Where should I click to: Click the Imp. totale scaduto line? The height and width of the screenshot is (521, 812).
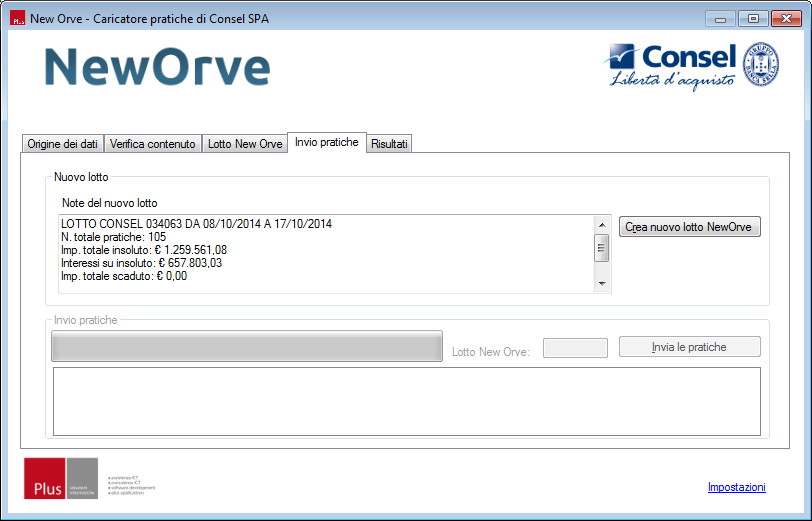tap(124, 276)
